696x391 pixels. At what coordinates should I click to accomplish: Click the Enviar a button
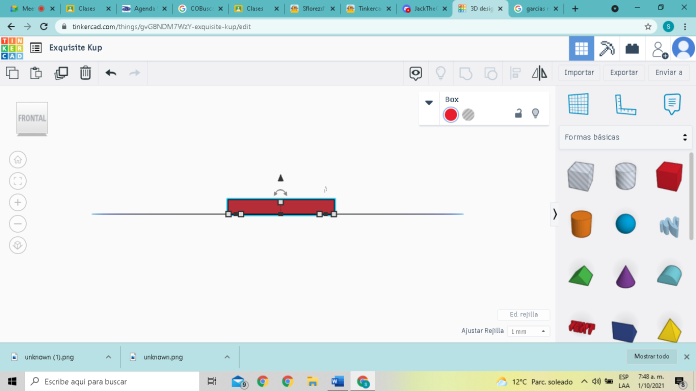669,72
